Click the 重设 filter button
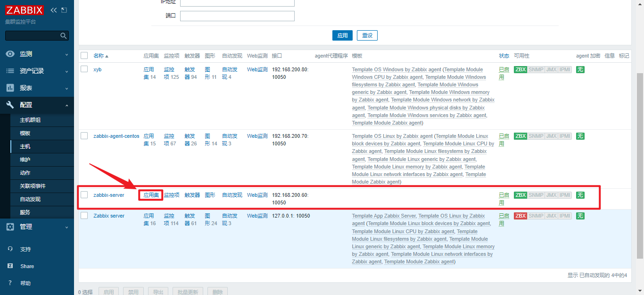This screenshot has height=295, width=644. tap(367, 35)
